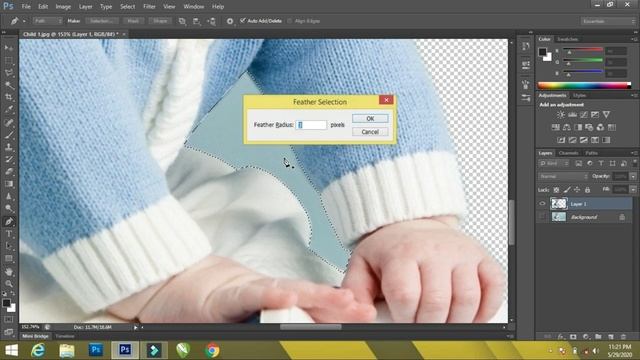Click OK in Feather Selection dialog
This screenshot has width=640, height=360.
point(370,118)
